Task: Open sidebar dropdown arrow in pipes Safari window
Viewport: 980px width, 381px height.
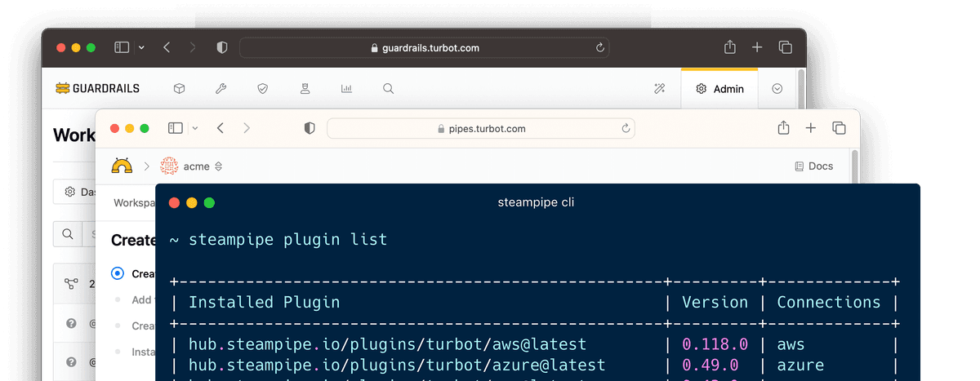Action: (x=195, y=128)
